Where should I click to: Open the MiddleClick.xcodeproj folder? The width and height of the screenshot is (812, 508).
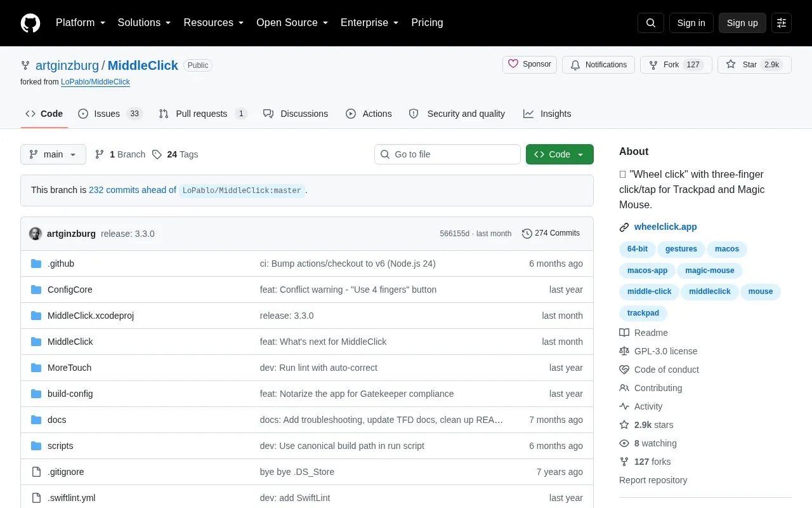click(x=91, y=316)
